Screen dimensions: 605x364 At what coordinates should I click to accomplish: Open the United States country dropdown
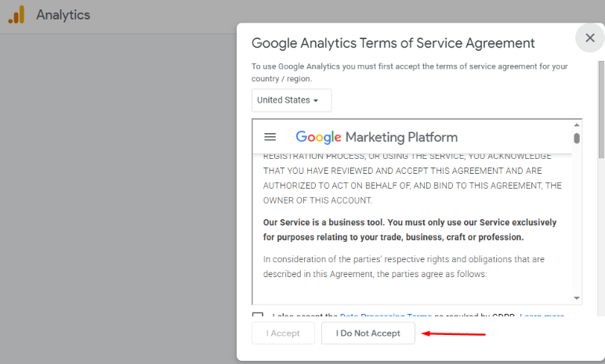pyautogui.click(x=292, y=100)
